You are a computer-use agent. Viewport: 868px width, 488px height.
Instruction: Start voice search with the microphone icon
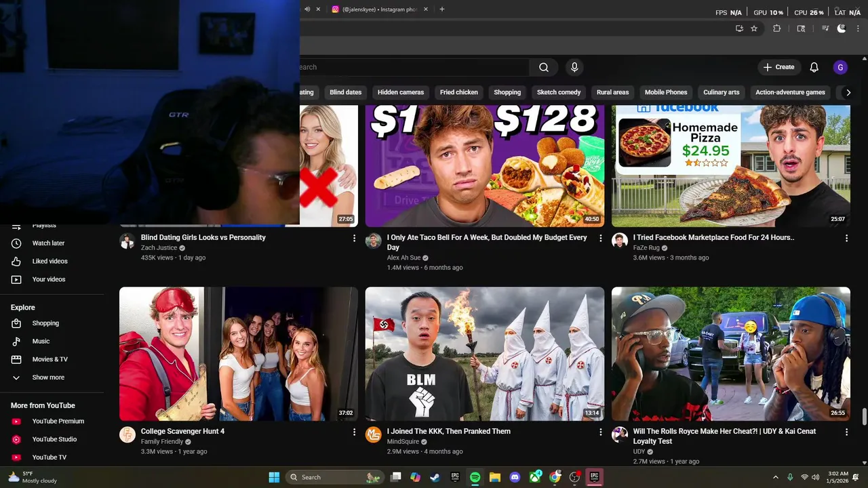tap(574, 67)
